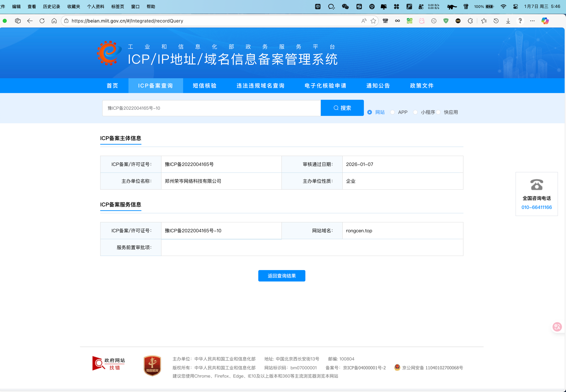
Task: Open the browser extensions puzzle icon
Action: pyautogui.click(x=470, y=21)
